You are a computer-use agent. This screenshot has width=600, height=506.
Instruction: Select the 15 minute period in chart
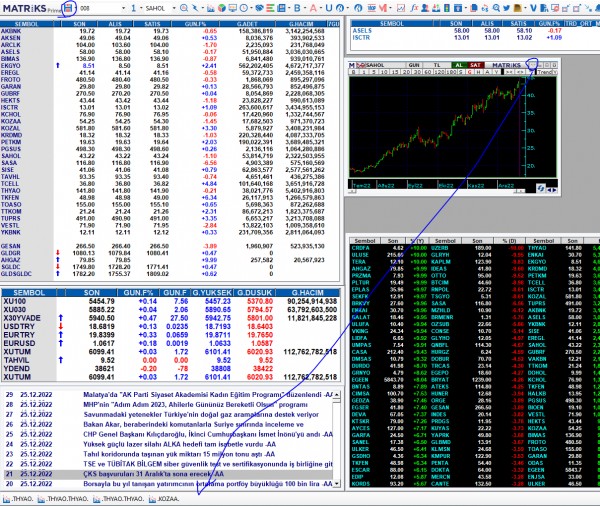tap(395, 72)
